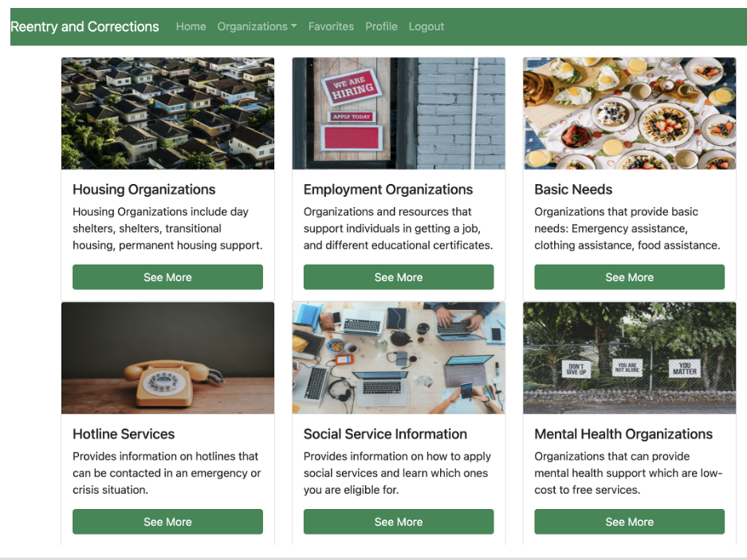Click the Housing Organizations card heading

(144, 190)
